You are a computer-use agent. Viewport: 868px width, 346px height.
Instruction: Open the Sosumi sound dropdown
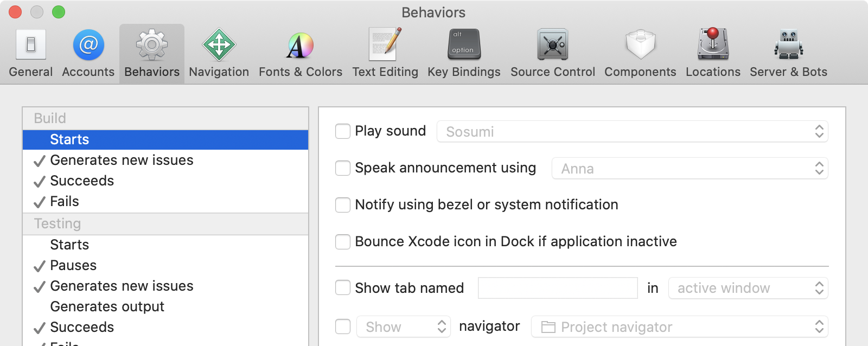pos(632,132)
